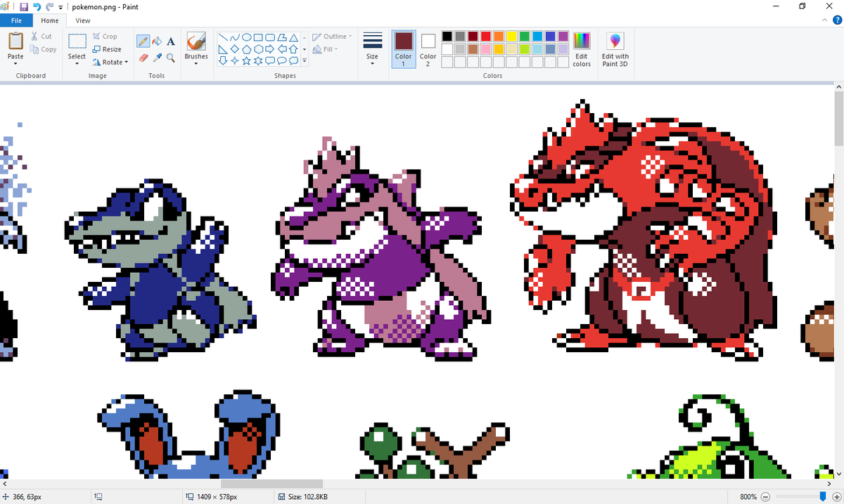Choose the Oval shape

coord(246,37)
